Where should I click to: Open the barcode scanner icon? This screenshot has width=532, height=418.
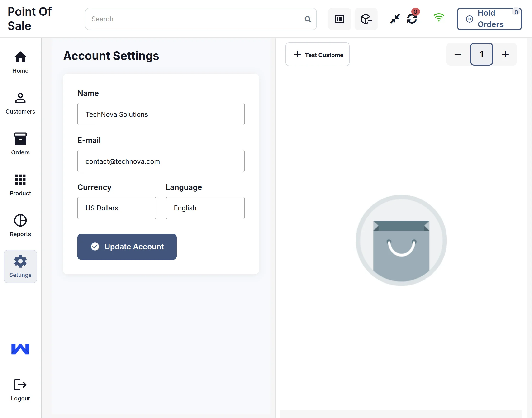[x=339, y=19]
